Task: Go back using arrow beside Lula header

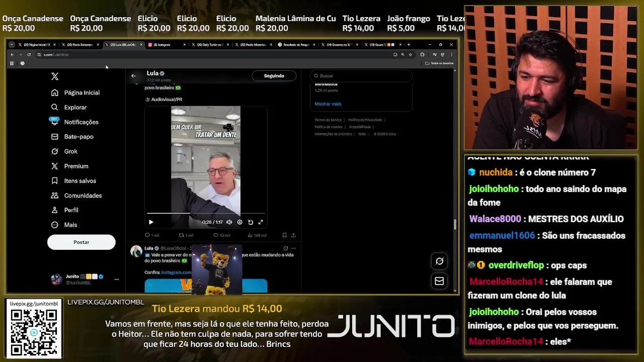Action: (133, 76)
